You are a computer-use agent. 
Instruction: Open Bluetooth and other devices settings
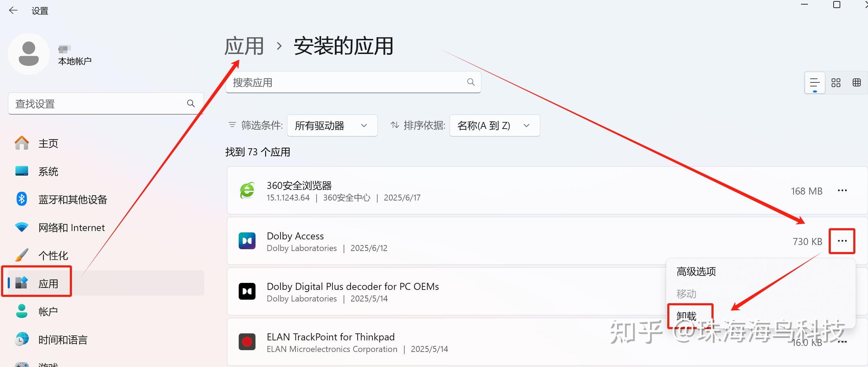[106, 199]
